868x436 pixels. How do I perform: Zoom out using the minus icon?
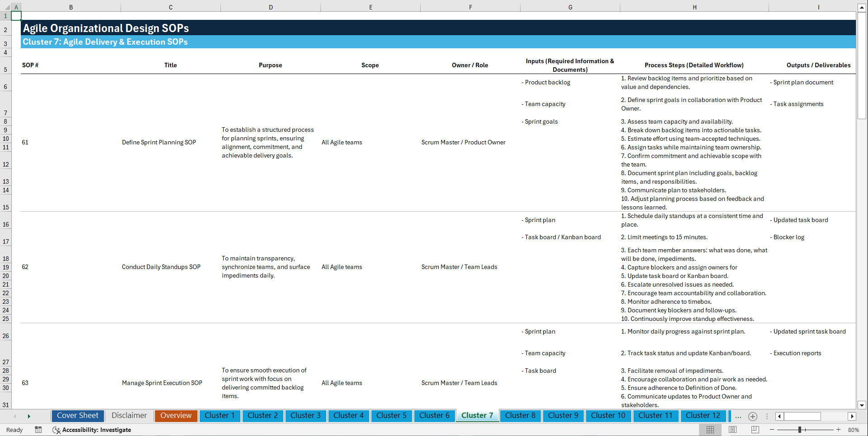tap(772, 430)
